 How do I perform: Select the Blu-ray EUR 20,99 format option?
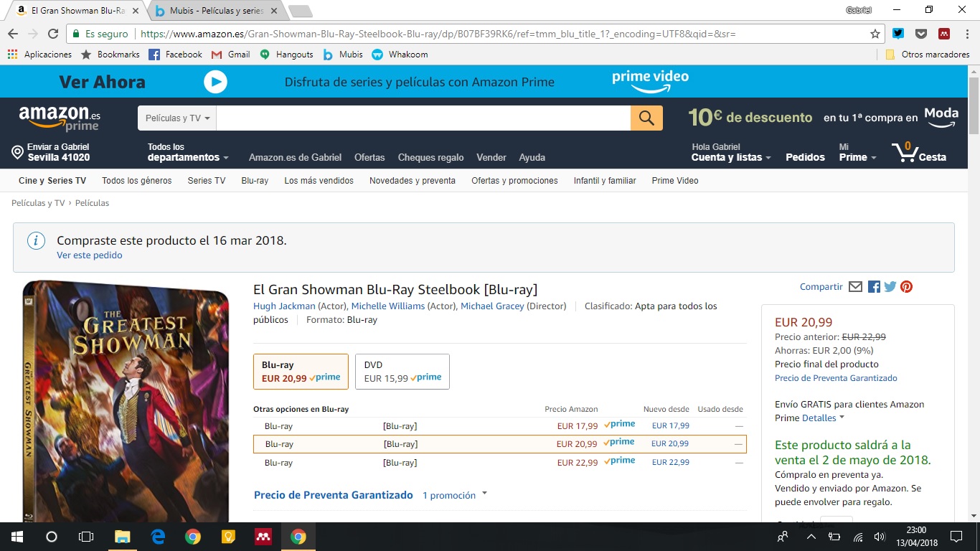pyautogui.click(x=301, y=372)
